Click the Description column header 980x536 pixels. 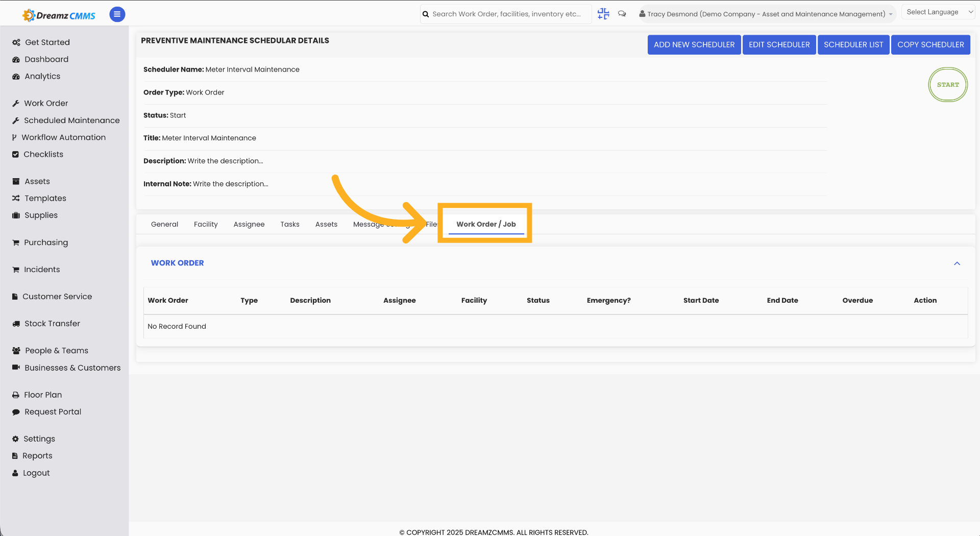pyautogui.click(x=310, y=300)
